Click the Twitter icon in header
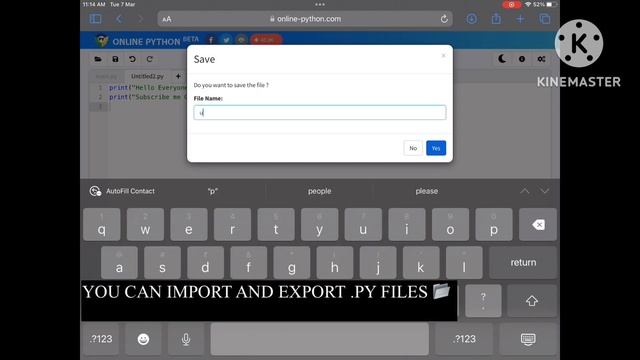 coord(226,40)
